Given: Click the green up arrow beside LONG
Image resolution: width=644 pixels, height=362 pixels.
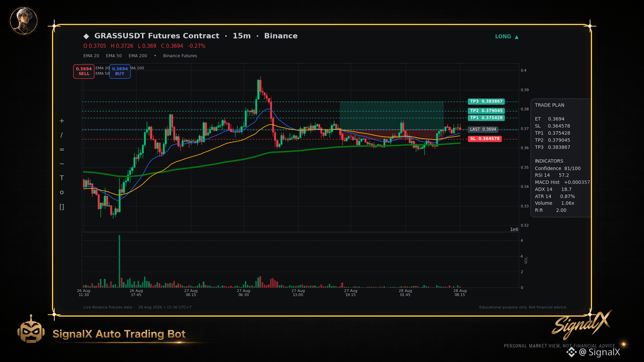Looking at the screenshot, I should click(x=517, y=37).
